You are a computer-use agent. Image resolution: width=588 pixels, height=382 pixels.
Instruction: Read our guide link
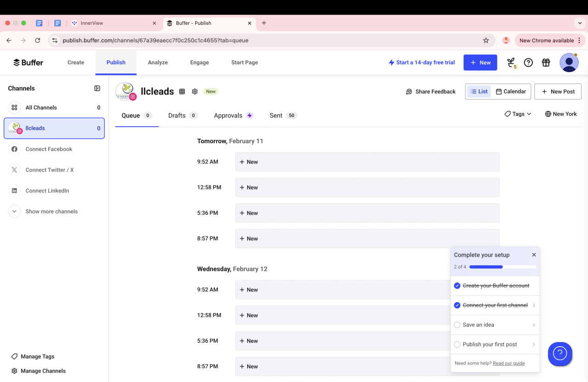pos(509,363)
